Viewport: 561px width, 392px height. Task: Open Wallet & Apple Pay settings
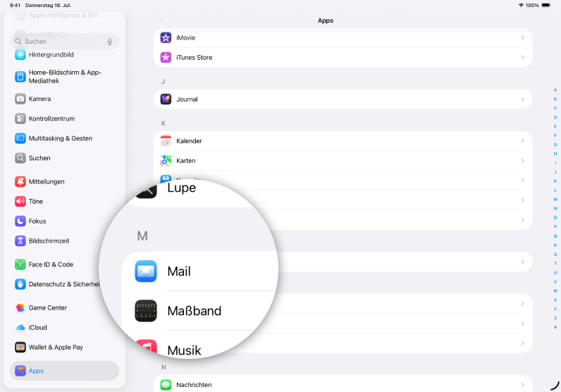(x=56, y=347)
